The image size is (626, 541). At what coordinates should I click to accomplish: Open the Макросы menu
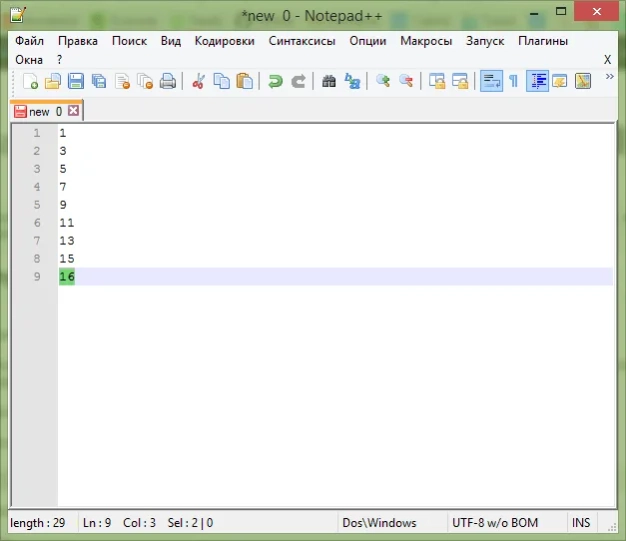tap(426, 41)
